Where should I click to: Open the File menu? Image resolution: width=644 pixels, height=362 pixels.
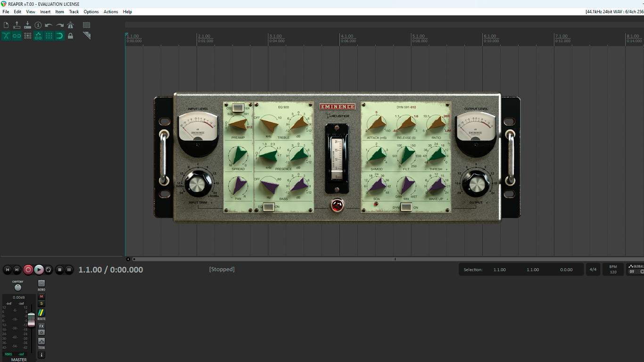click(x=6, y=12)
